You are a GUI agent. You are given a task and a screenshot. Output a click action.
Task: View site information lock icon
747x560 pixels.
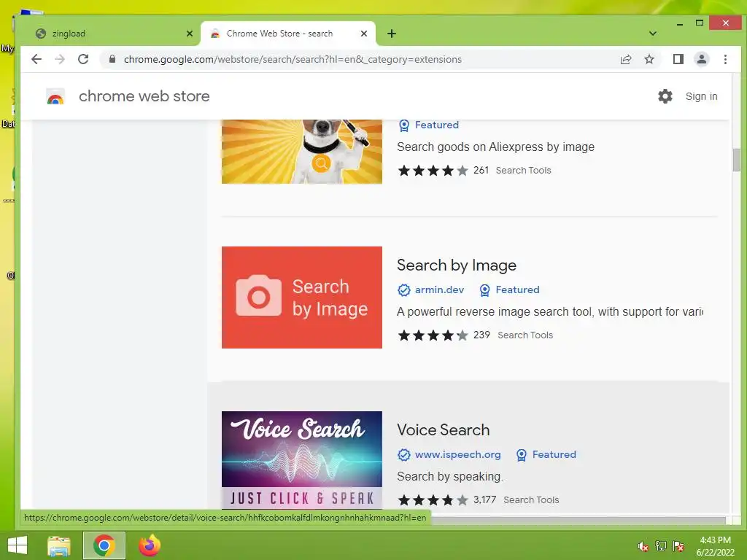(x=112, y=59)
